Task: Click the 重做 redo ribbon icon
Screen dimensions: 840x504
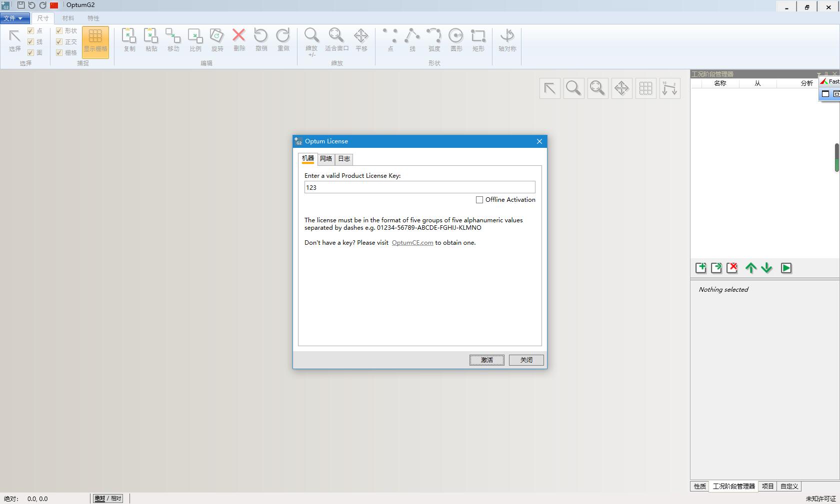Action: 283,40
